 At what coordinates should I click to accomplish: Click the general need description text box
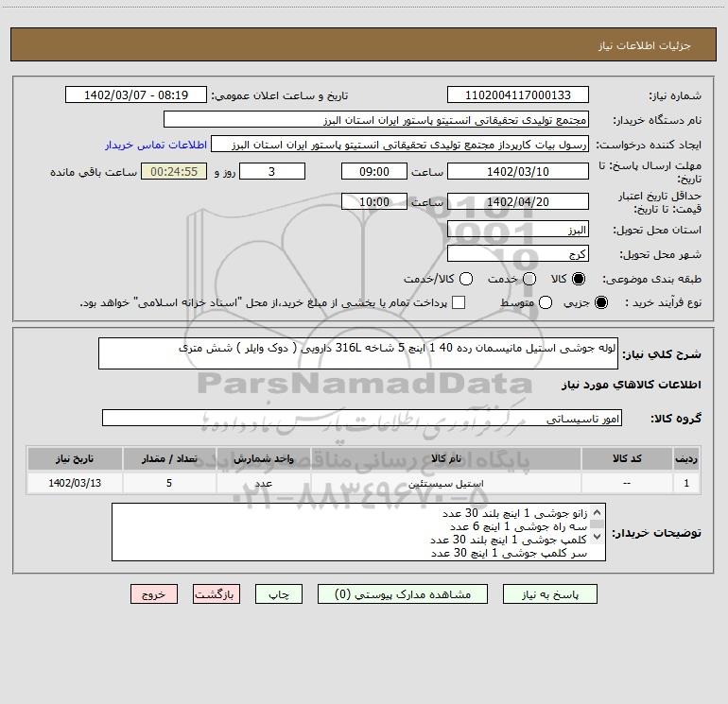pos(358,353)
